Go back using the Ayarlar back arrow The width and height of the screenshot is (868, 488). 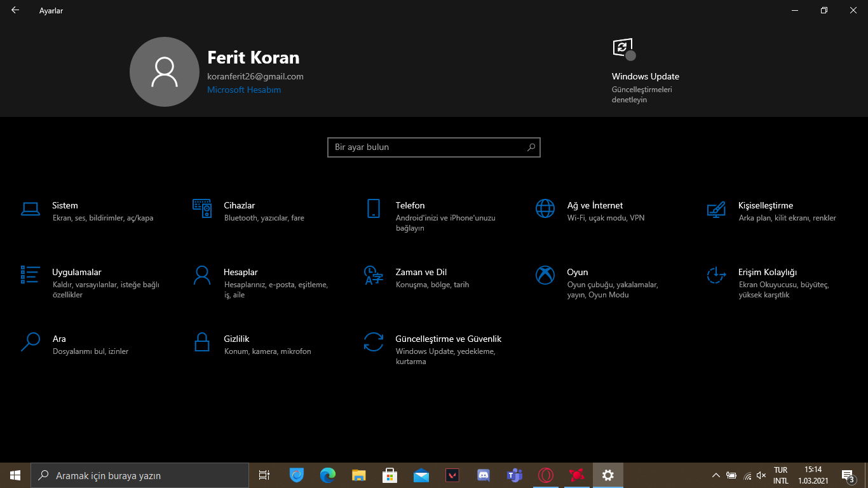tap(15, 10)
